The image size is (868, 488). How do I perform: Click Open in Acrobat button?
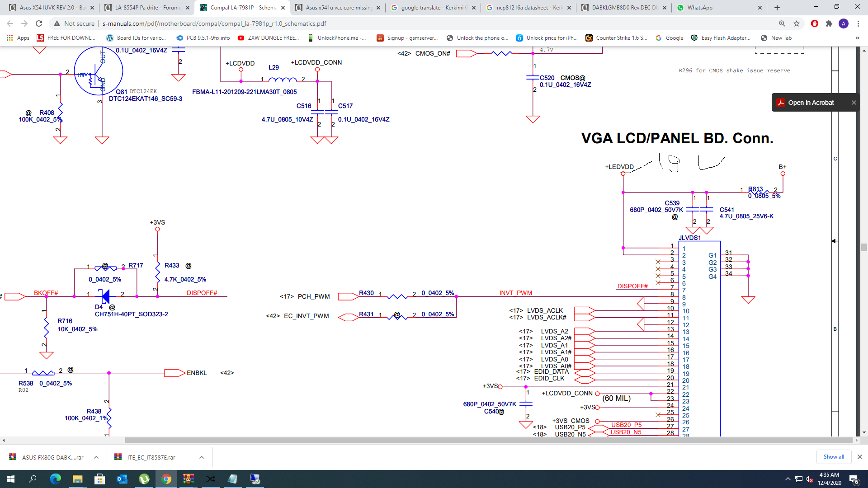(810, 103)
